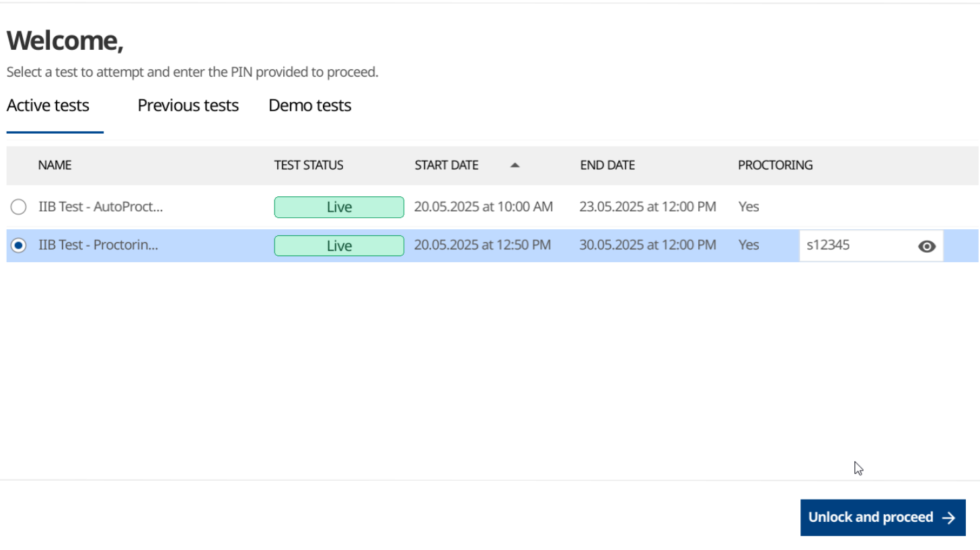Toggle PIN visibility off in the PIN field
This screenshot has width=980, height=550.
[x=926, y=245]
